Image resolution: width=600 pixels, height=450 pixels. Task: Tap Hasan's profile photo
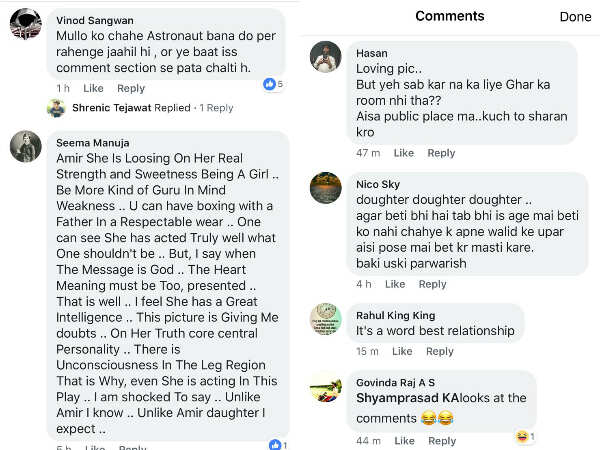click(x=327, y=57)
